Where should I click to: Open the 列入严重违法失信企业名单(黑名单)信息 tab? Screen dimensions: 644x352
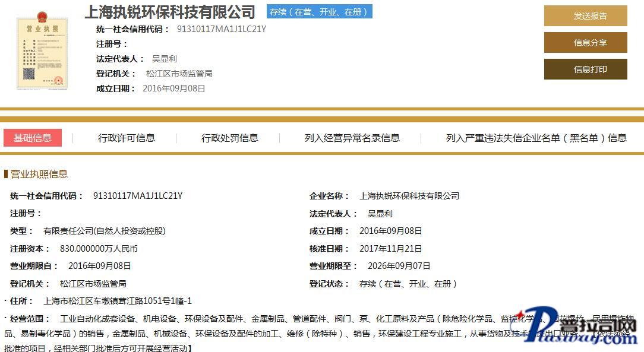[536, 138]
